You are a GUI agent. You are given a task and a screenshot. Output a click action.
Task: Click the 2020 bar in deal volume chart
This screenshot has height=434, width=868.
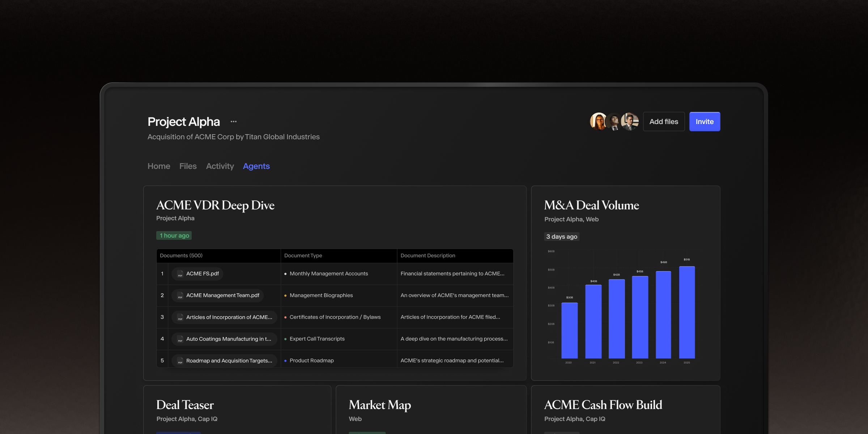[569, 331]
